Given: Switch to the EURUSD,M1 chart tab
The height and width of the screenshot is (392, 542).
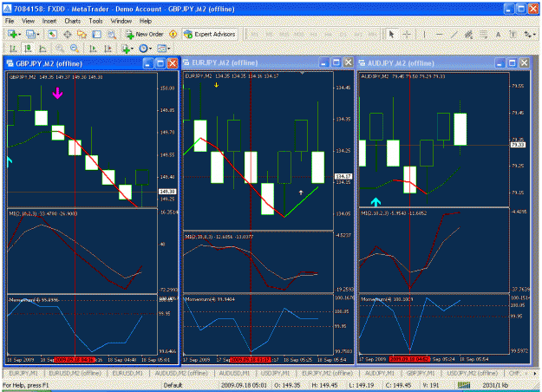Looking at the screenshot, I should (127, 373).
